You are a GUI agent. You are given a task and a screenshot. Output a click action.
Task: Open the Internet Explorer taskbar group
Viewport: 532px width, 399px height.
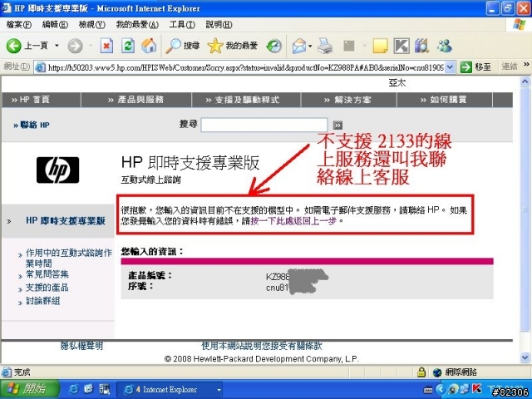tap(170, 390)
